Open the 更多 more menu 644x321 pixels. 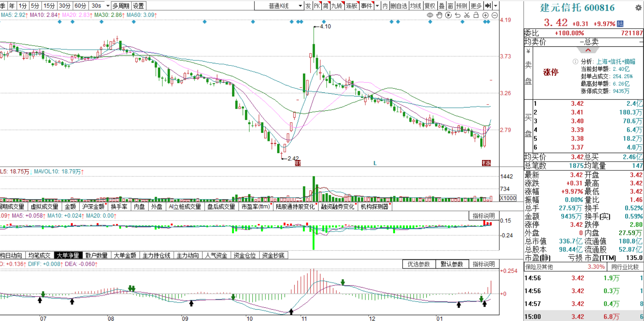click(x=476, y=6)
